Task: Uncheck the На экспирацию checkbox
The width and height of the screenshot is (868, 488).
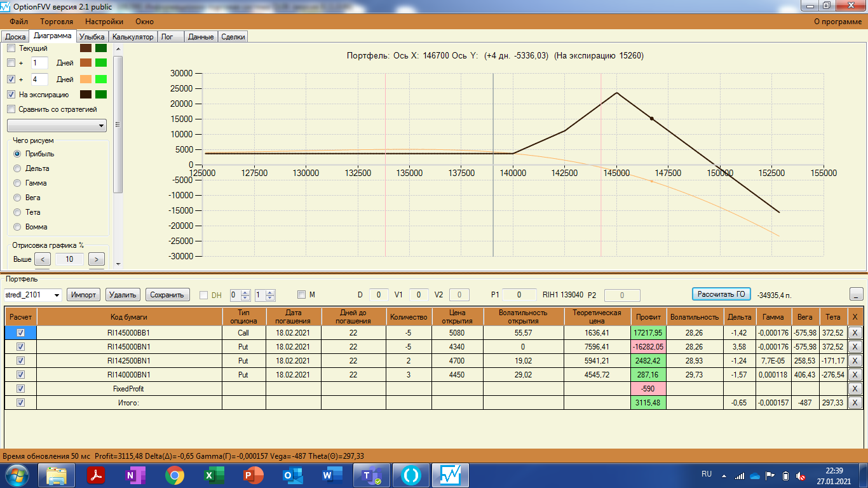Action: point(11,95)
